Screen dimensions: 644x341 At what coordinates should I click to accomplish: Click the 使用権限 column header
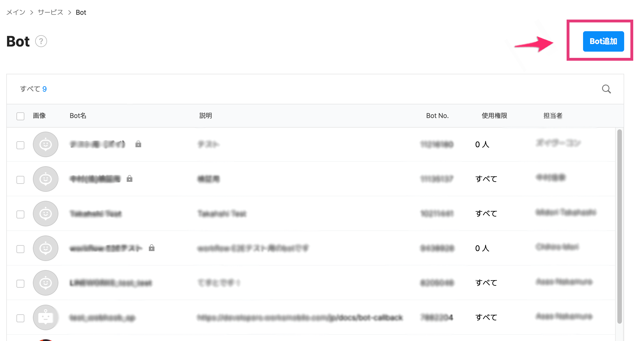(494, 116)
